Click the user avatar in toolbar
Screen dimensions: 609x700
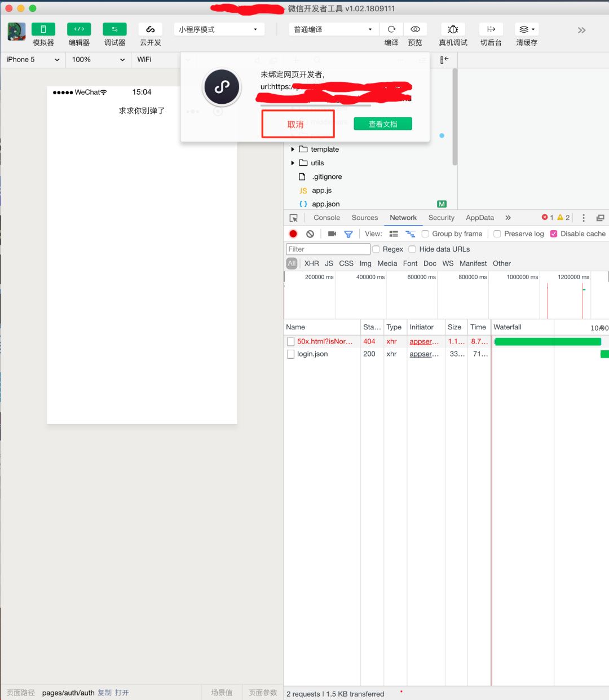(16, 32)
